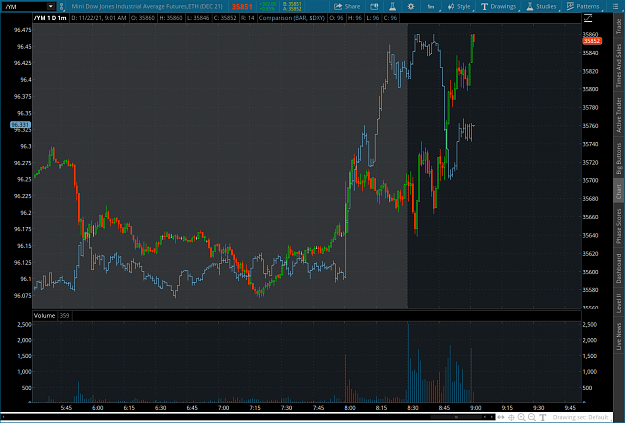Screen dimensions: 625x423
Task: Switch to Dashboard side tab
Action: coord(619,269)
